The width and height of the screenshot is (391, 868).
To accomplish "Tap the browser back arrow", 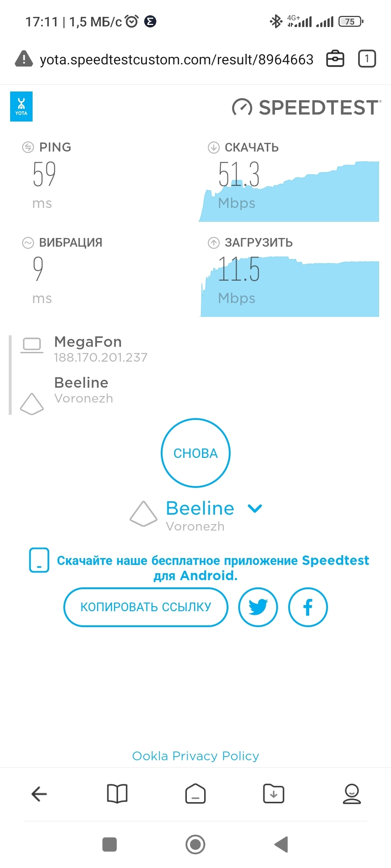I will coord(39,794).
